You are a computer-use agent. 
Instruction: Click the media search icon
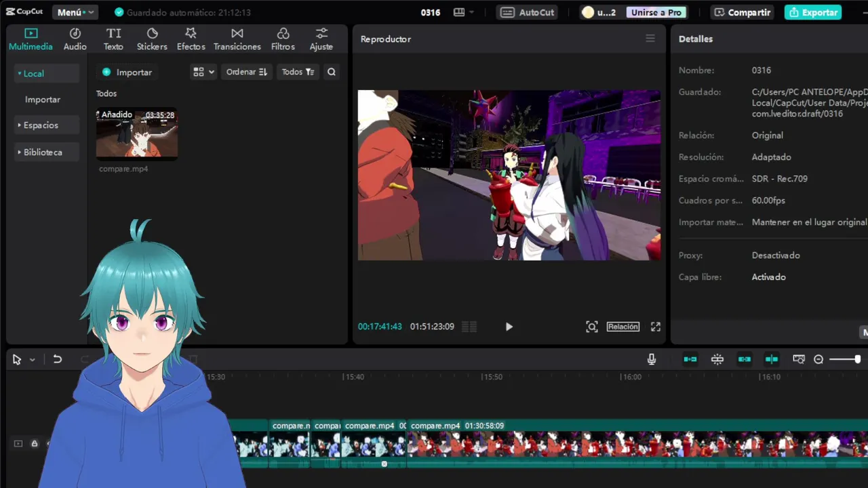pyautogui.click(x=332, y=72)
